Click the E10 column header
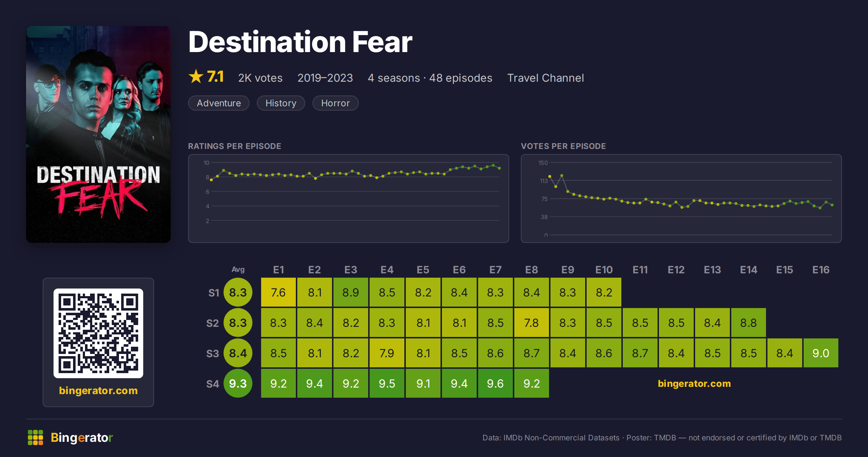The height and width of the screenshot is (457, 868). 604,270
